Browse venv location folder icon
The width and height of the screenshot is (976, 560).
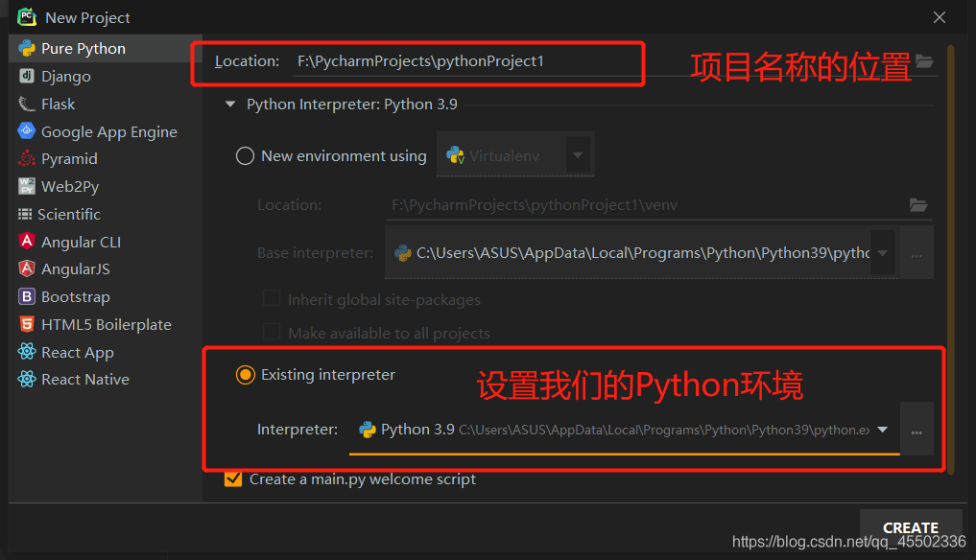click(x=918, y=204)
